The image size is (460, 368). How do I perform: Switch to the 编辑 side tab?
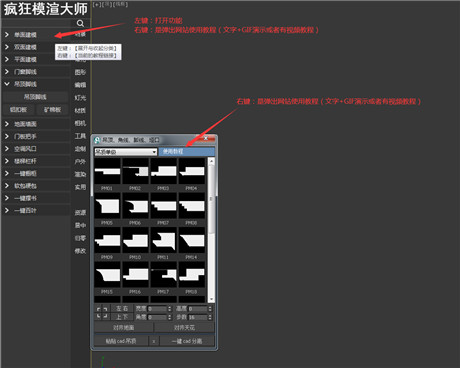tap(80, 85)
